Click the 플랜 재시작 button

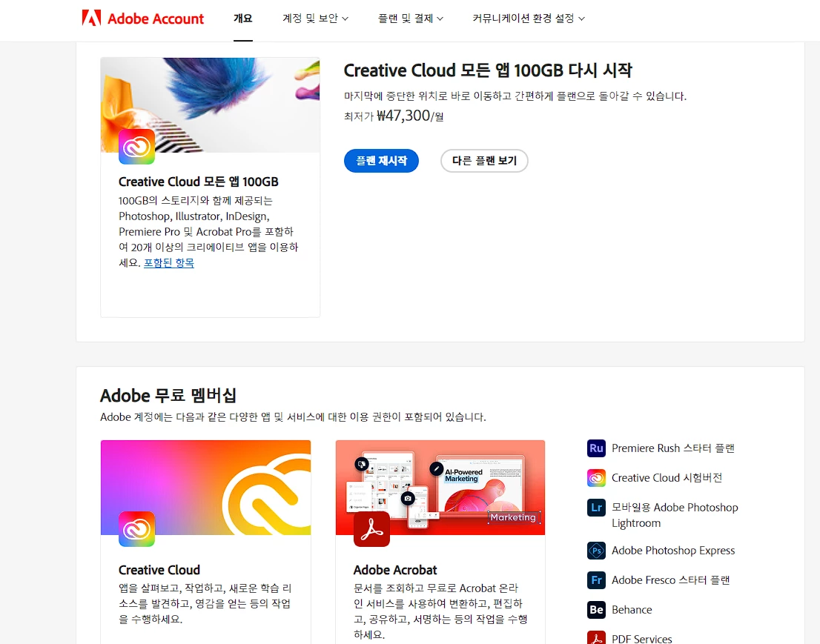pos(381,161)
